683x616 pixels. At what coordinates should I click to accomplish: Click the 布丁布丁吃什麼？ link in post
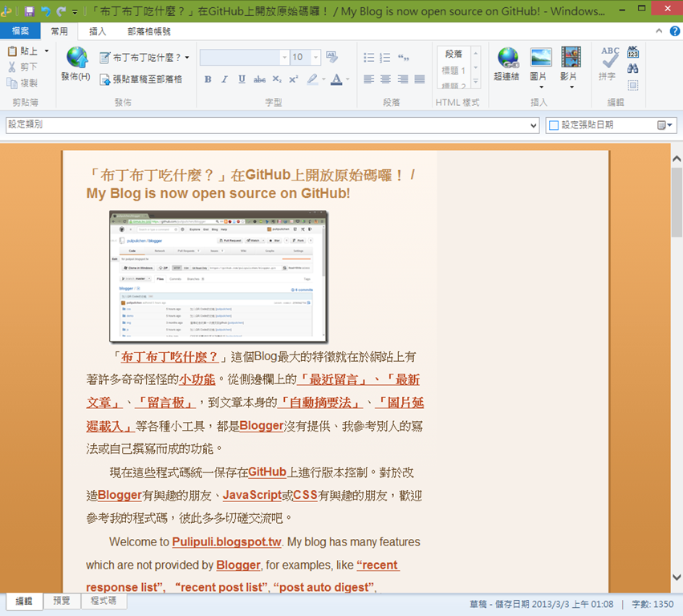169,357
